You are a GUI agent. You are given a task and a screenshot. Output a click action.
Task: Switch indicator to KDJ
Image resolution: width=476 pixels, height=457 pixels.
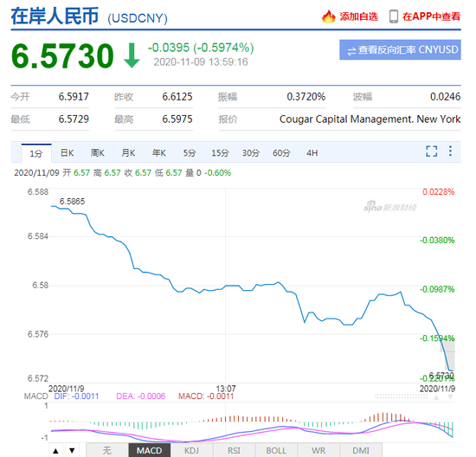coord(191,450)
